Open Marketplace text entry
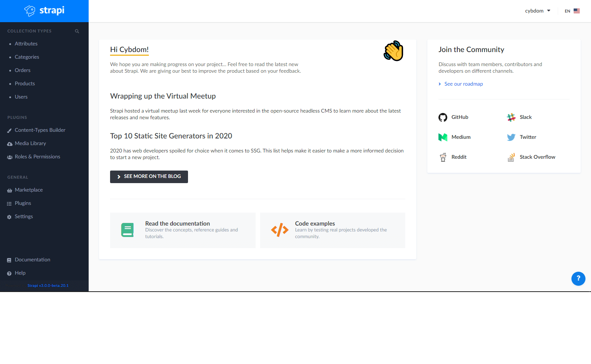This screenshot has height=364, width=591. click(29, 190)
